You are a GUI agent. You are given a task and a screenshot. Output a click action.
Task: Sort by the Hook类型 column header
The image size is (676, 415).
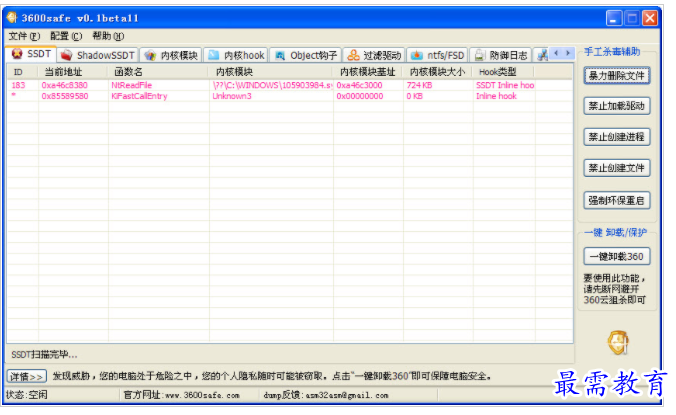(x=504, y=72)
